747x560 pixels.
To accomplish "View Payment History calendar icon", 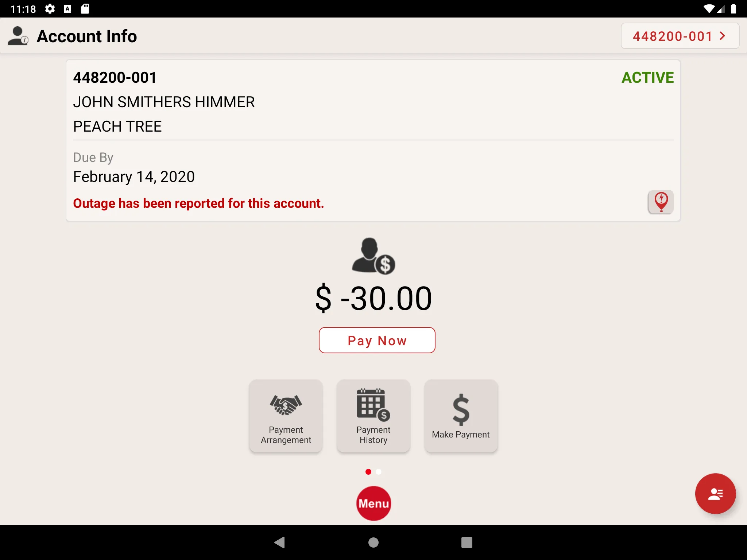I will (373, 406).
